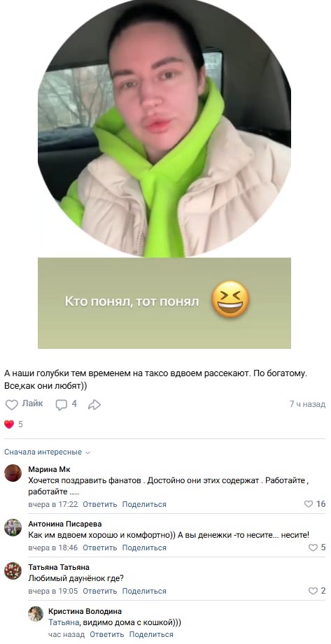
Task: Open comments via the speech bubble icon
Action: coord(62,405)
